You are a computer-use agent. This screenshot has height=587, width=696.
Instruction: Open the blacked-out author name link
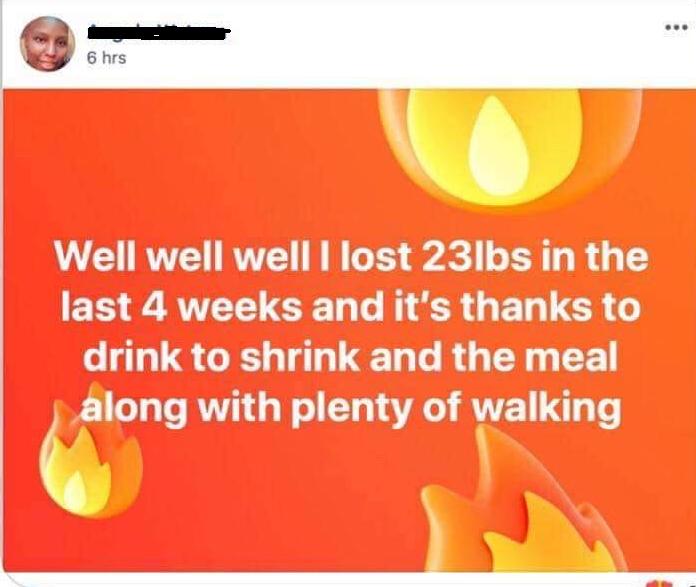pyautogui.click(x=159, y=33)
